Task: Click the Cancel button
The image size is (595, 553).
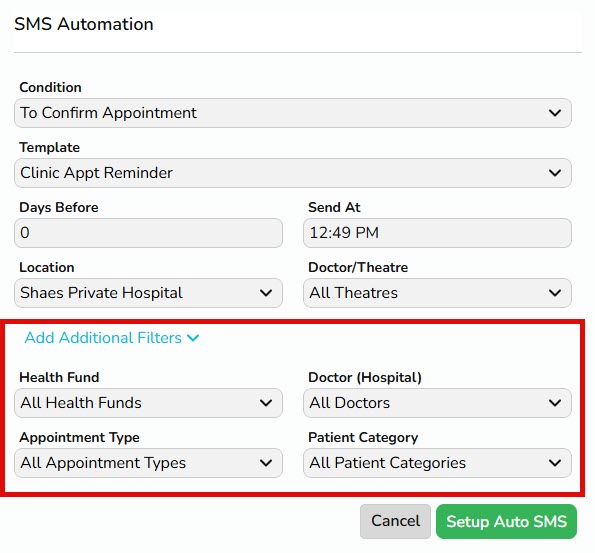Action: (x=395, y=521)
